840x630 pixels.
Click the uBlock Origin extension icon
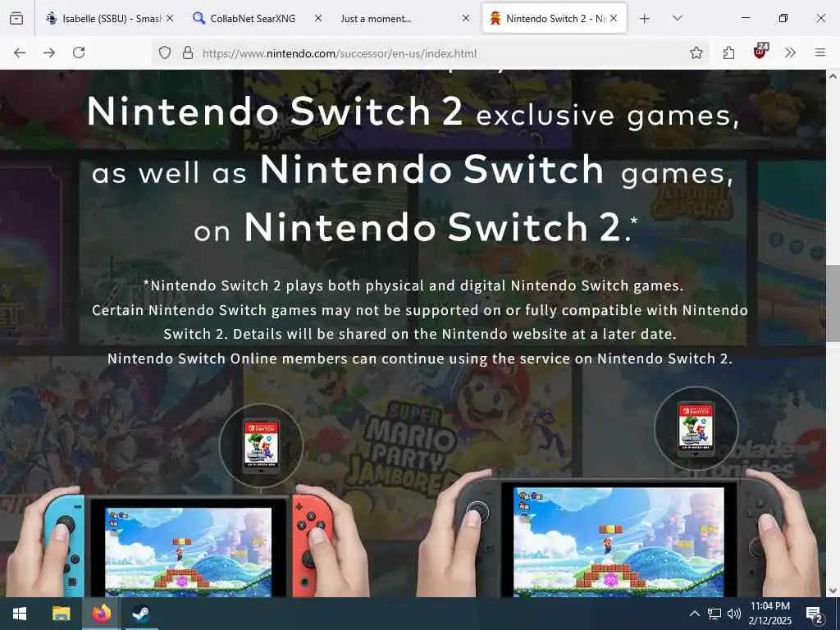pos(760,52)
